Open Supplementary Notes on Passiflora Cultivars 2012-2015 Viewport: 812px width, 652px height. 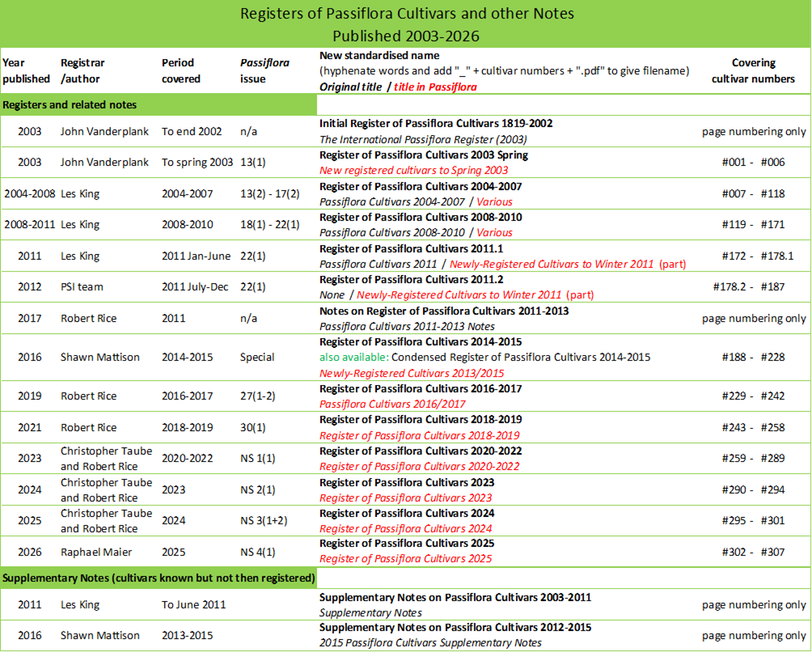tap(455, 627)
